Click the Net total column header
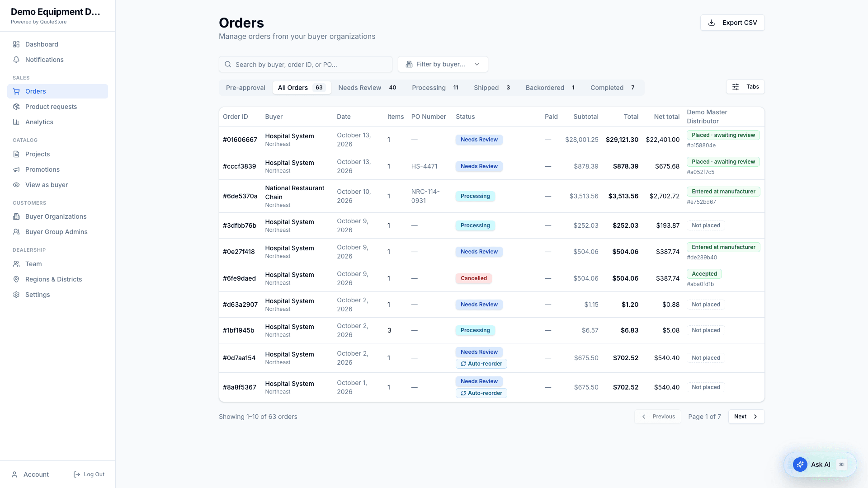The width and height of the screenshot is (868, 488). 666,117
